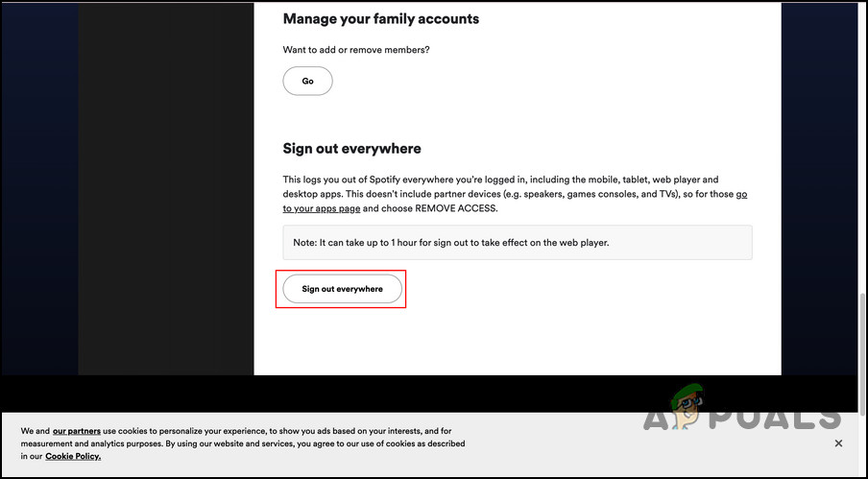Click the scrollbar track above the thumb
Image resolution: width=868 pixels, height=479 pixels.
[861, 144]
